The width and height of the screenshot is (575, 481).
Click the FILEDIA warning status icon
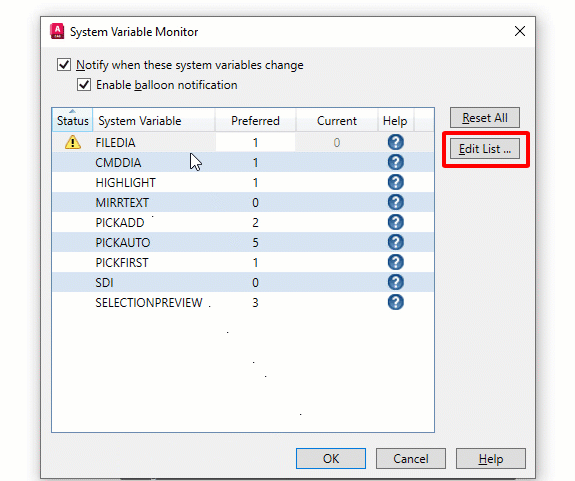[73, 142]
